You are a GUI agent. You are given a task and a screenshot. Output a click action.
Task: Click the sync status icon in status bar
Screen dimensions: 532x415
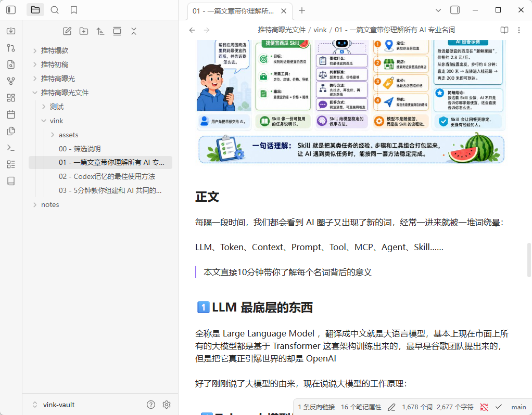[x=484, y=407]
